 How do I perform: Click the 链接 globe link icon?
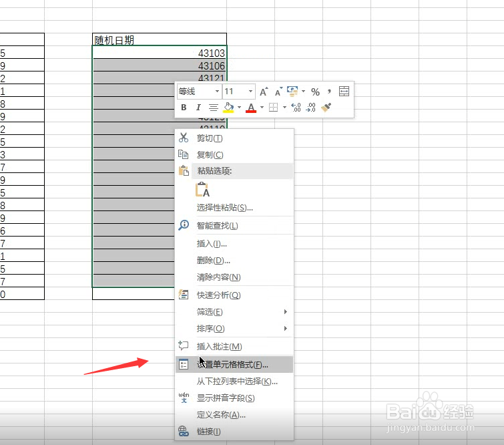click(x=184, y=431)
